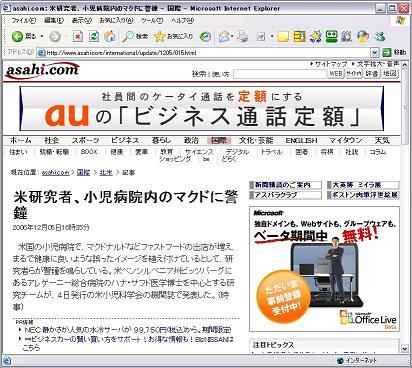Open the Mail button dropdown arrow

click(232, 37)
